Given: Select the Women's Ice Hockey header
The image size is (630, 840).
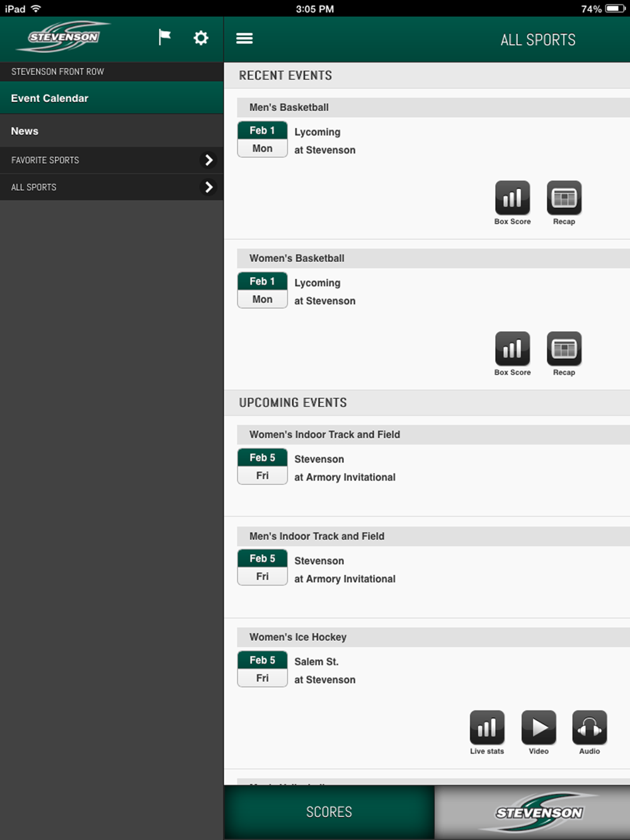Looking at the screenshot, I should [433, 637].
